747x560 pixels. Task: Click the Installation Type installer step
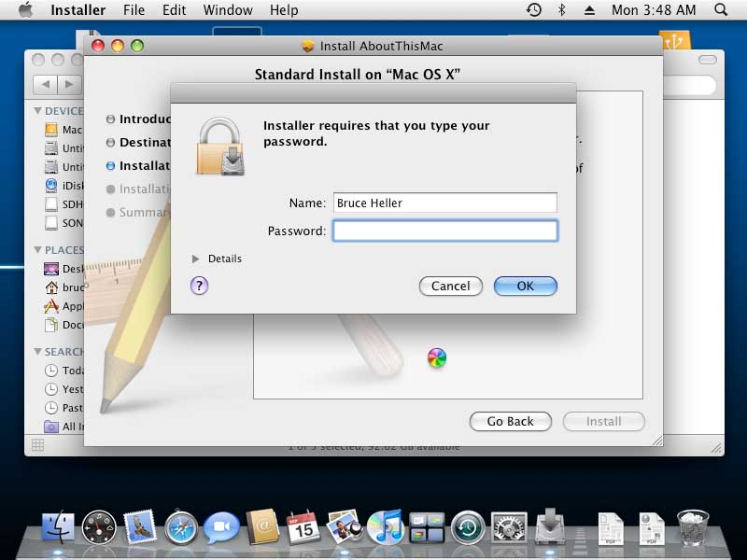point(138,166)
